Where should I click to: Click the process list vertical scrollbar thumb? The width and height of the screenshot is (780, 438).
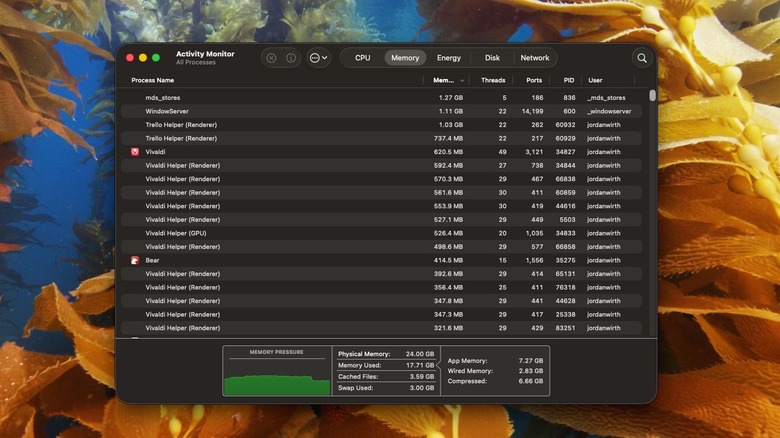click(x=652, y=96)
